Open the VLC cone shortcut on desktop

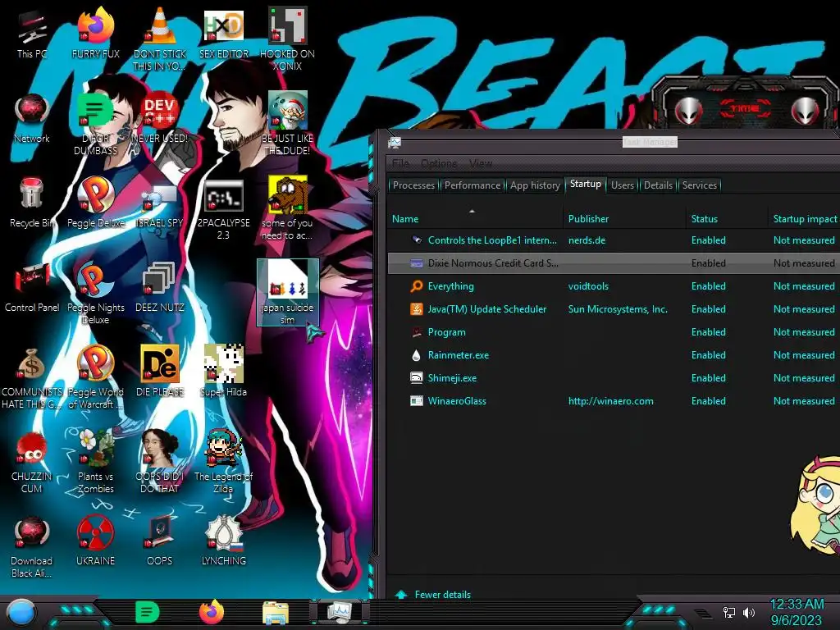(159, 39)
